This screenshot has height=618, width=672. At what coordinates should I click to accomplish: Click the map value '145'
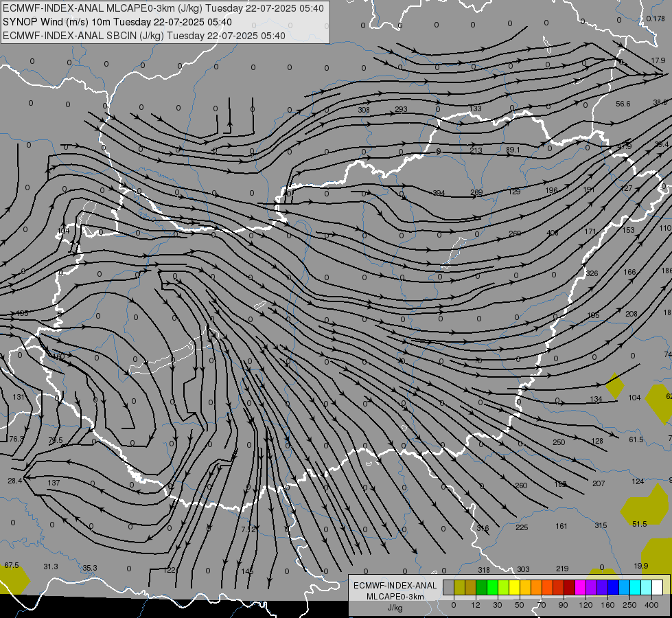coord(247,571)
